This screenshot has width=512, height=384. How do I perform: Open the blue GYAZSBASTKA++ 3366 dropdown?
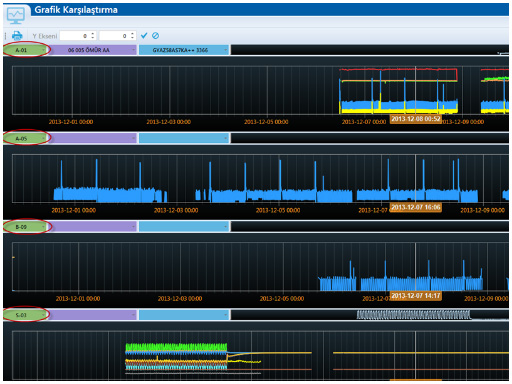(184, 50)
